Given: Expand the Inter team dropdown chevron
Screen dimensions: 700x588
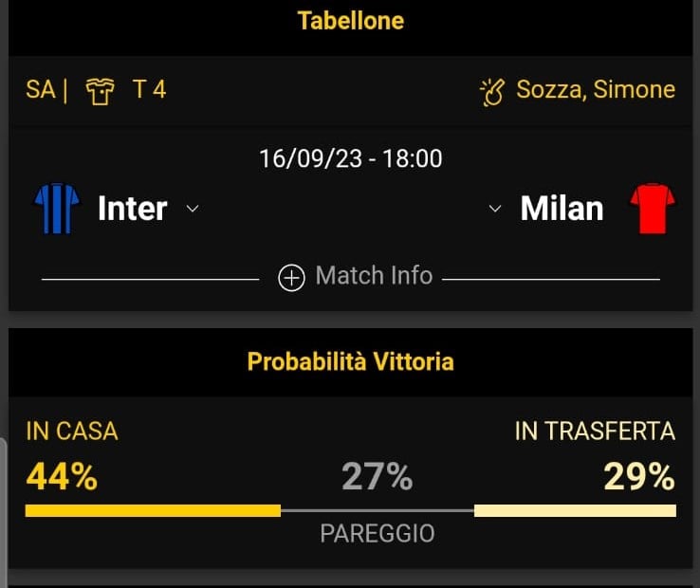Looking at the screenshot, I should (193, 209).
